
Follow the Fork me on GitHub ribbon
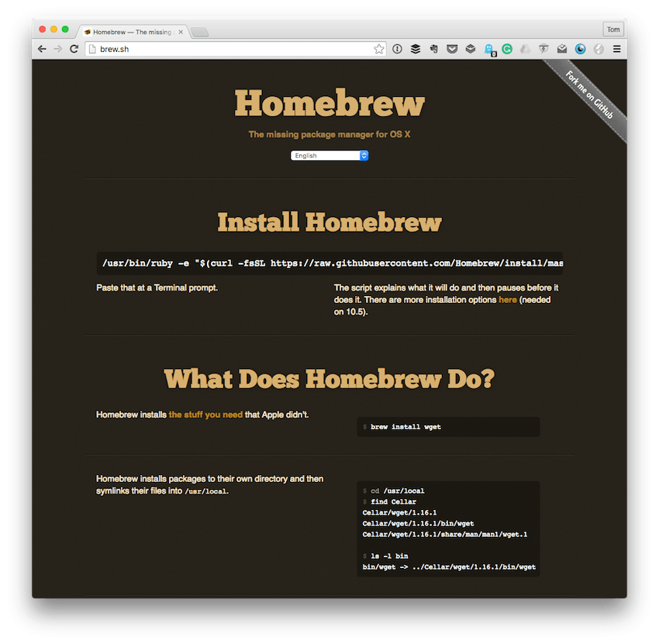[x=589, y=95]
